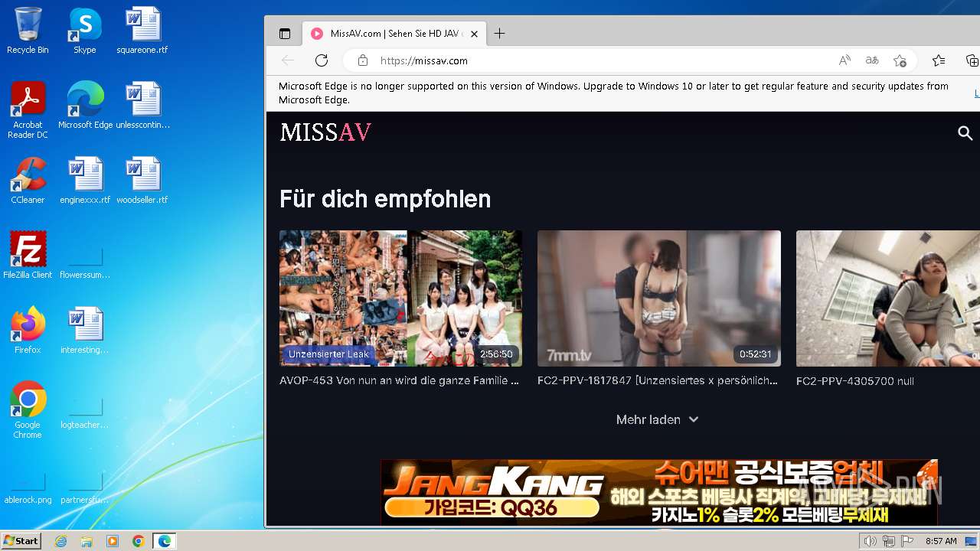980x551 pixels.
Task: Open the volume speaker tray icon
Action: [x=871, y=541]
